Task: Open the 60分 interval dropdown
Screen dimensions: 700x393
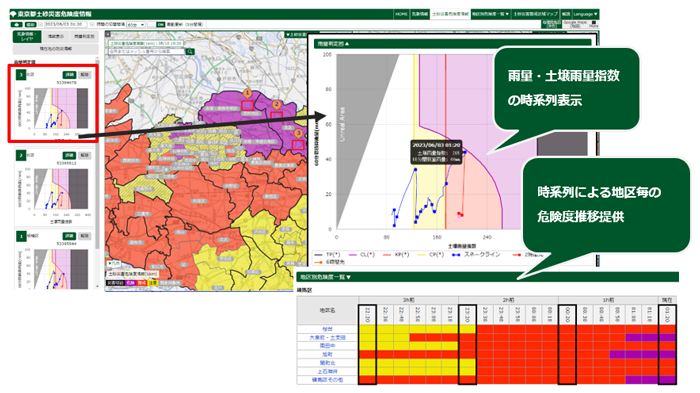Action: [136, 25]
